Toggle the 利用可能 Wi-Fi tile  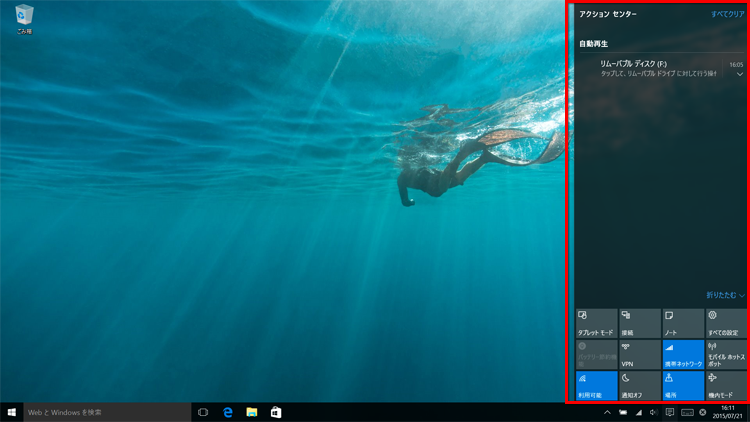pos(596,385)
